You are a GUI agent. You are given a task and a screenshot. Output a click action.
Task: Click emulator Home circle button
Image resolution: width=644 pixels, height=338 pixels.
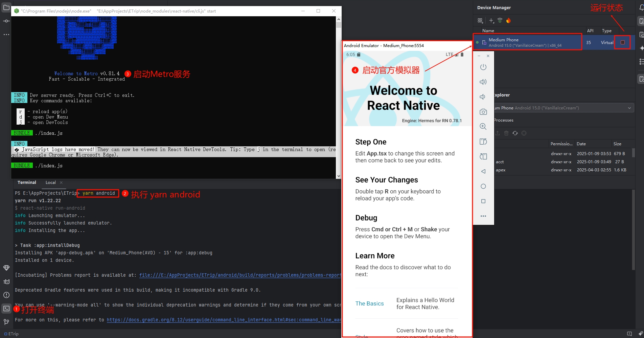pyautogui.click(x=483, y=186)
